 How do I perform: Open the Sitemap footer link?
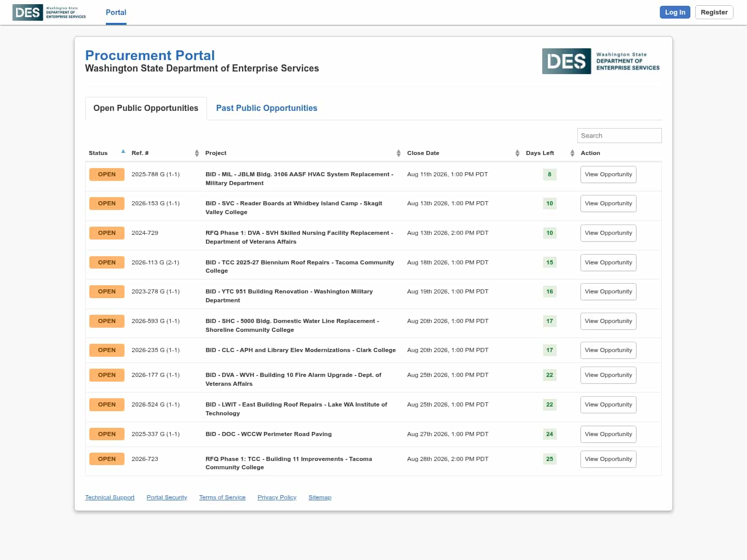pos(320,497)
